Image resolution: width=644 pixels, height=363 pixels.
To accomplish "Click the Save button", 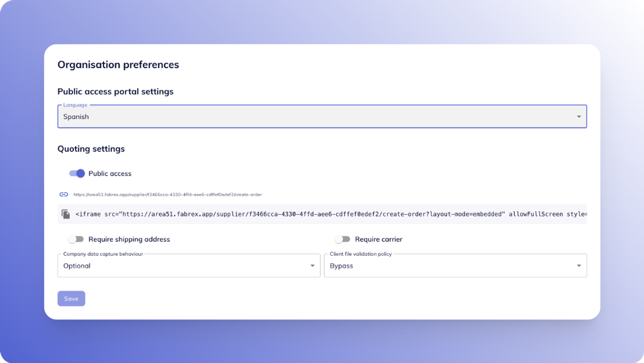I will coord(71,299).
